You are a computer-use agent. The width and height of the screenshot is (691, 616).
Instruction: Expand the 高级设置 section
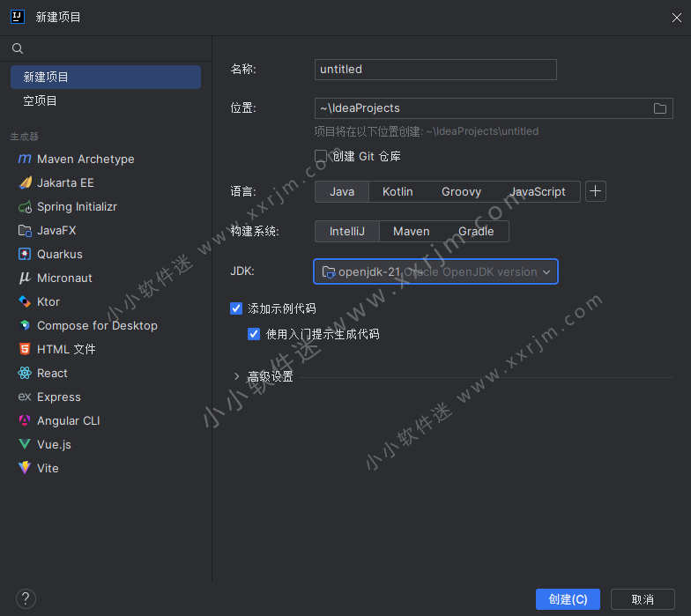236,376
